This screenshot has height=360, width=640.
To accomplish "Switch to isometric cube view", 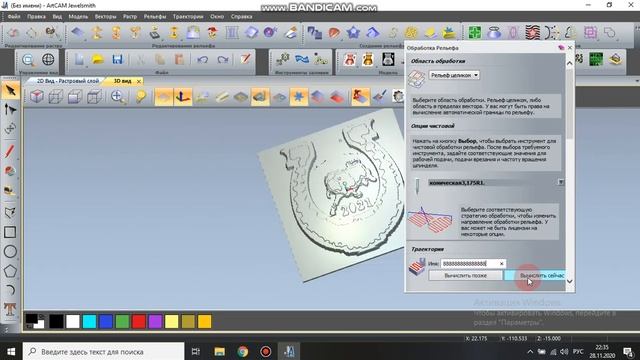I will [x=37, y=97].
